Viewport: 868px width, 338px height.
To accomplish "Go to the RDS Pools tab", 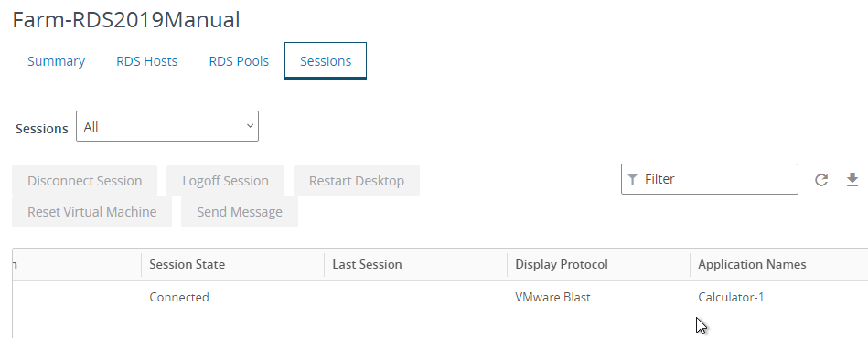I will [x=239, y=61].
